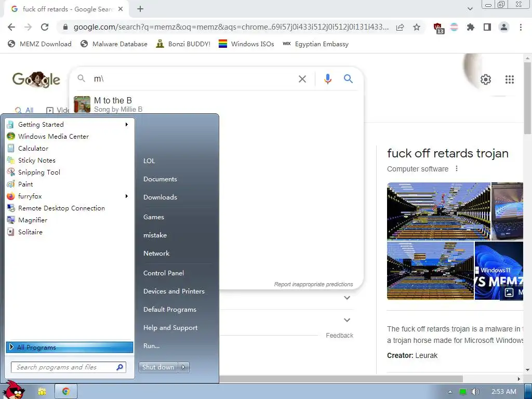The image size is (532, 399).
Task: Clear the Google search box text
Action: (x=302, y=79)
